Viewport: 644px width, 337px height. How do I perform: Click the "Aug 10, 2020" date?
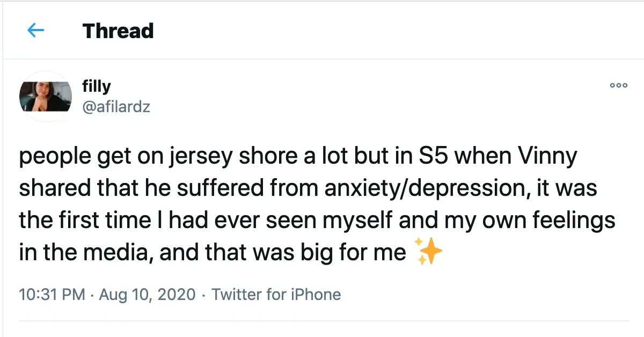point(147,295)
